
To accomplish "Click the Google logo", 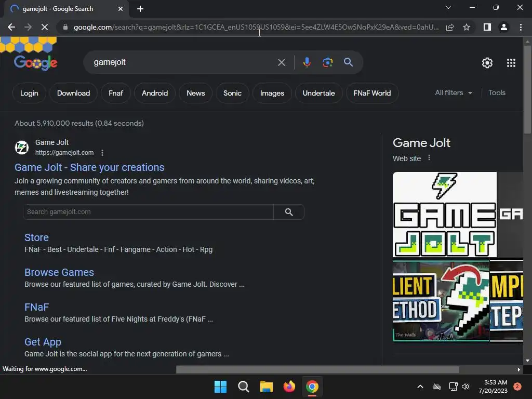I will (36, 62).
